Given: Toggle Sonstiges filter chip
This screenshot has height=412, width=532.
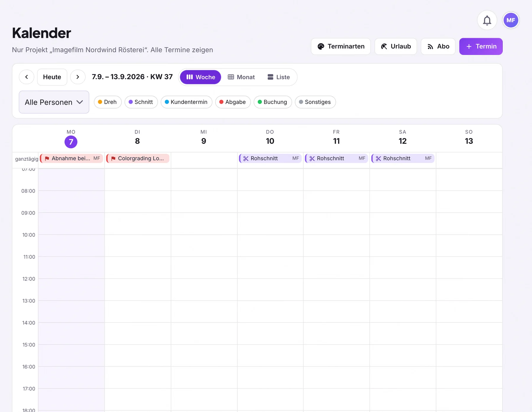Looking at the screenshot, I should pos(315,102).
